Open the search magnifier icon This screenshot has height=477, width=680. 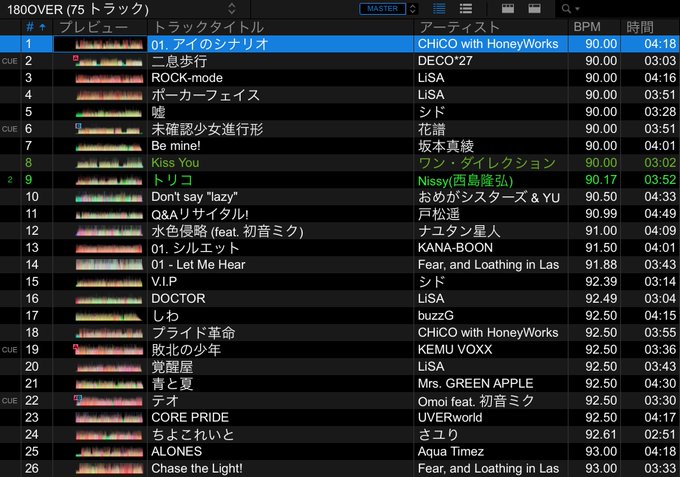point(566,8)
